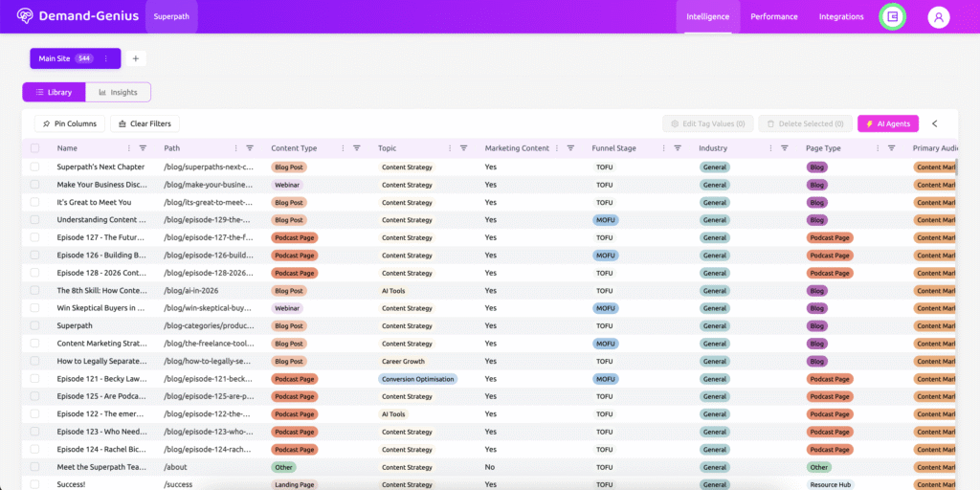Viewport: 980px width, 490px height.
Task: Open filter icon for Funnel Stage column
Action: point(678,148)
